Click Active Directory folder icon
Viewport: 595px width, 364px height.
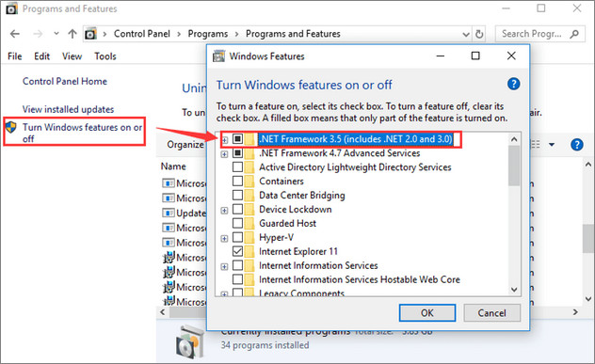[249, 167]
